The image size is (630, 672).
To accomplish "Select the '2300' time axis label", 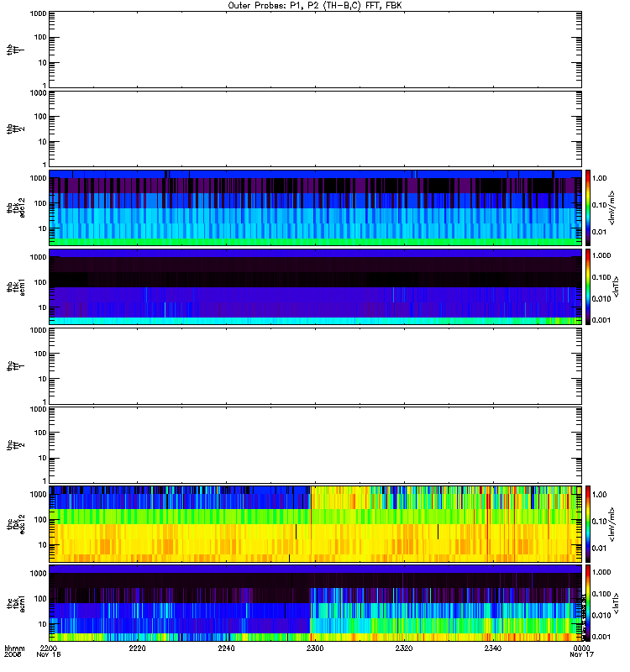I will [315, 648].
